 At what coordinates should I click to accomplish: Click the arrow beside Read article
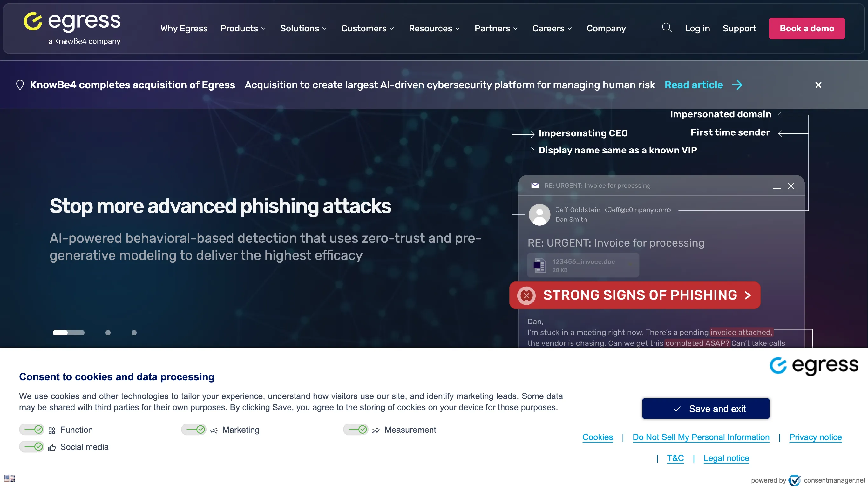click(737, 85)
